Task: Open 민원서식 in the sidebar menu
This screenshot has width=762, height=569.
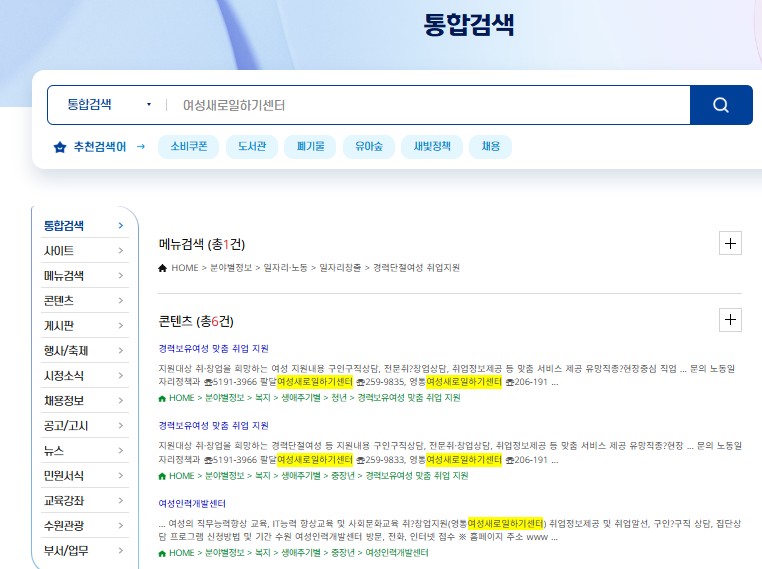Action: [x=85, y=475]
